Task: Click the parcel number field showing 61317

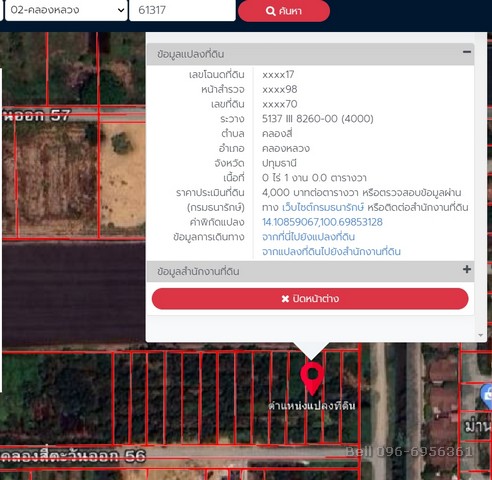Action: point(182,10)
